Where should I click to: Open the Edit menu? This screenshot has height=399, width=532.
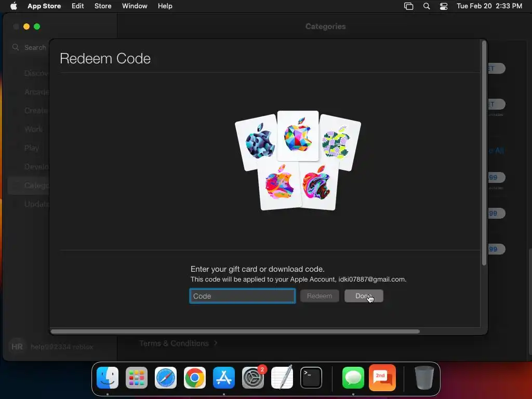[78, 6]
